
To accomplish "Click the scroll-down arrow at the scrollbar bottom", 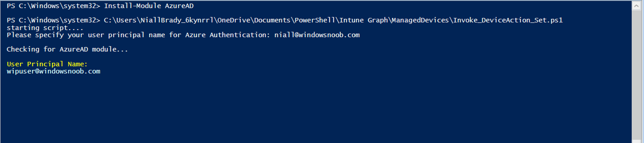I will point(636,141).
